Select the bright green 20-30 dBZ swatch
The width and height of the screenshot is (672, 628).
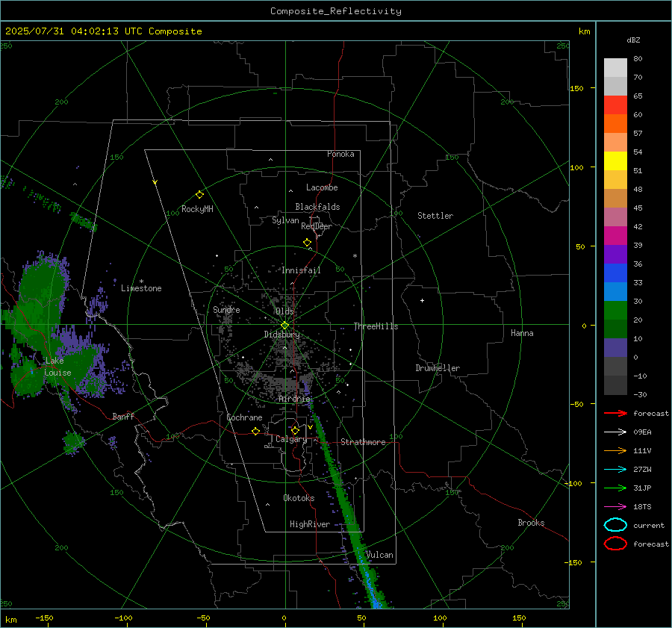(615, 311)
